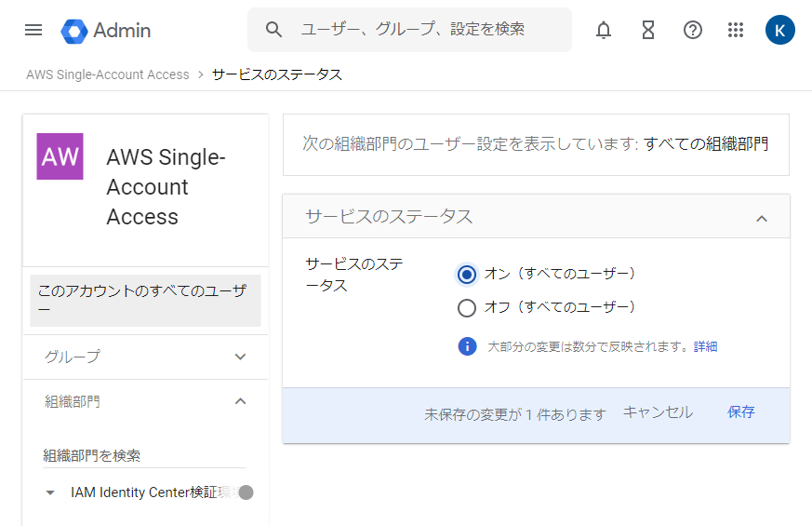Click the Google Admin logo
This screenshot has width=812, height=526.
coord(106,31)
